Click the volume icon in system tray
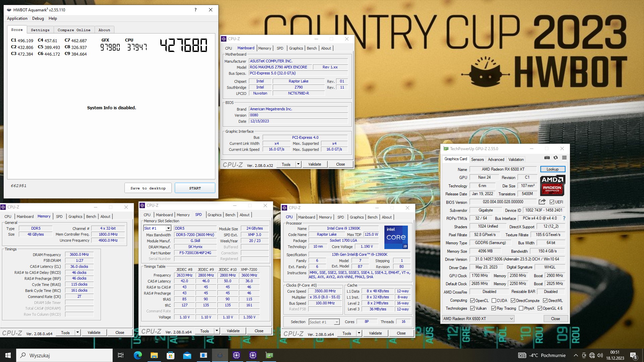Viewport: 644px width, 362px height. (600, 355)
